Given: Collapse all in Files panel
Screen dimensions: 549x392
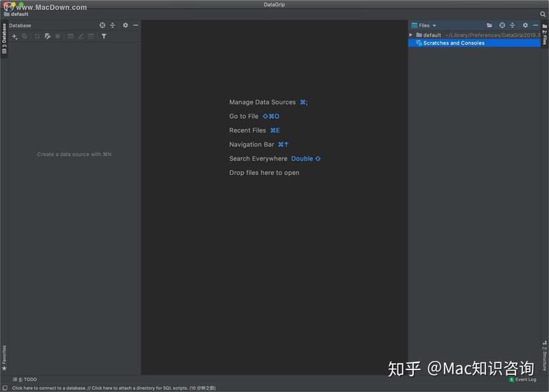Looking at the screenshot, I should point(512,25).
